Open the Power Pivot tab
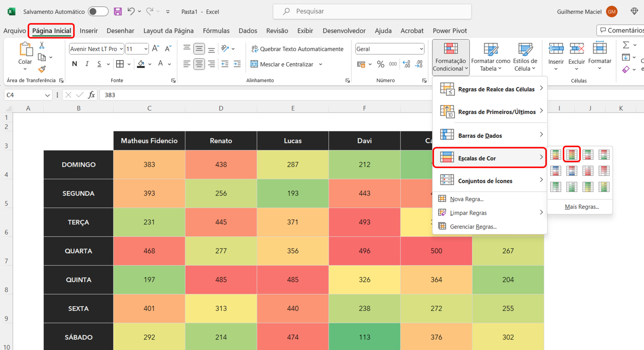Screen dimensions: 644x350 pyautogui.click(x=450, y=31)
